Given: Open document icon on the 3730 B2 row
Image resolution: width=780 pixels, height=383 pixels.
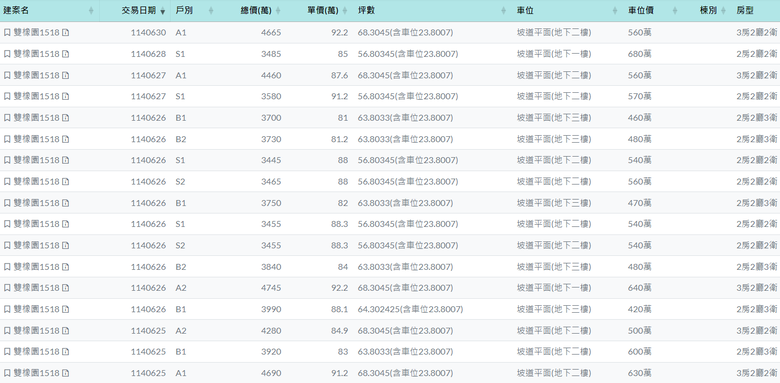Looking at the screenshot, I should point(66,139).
